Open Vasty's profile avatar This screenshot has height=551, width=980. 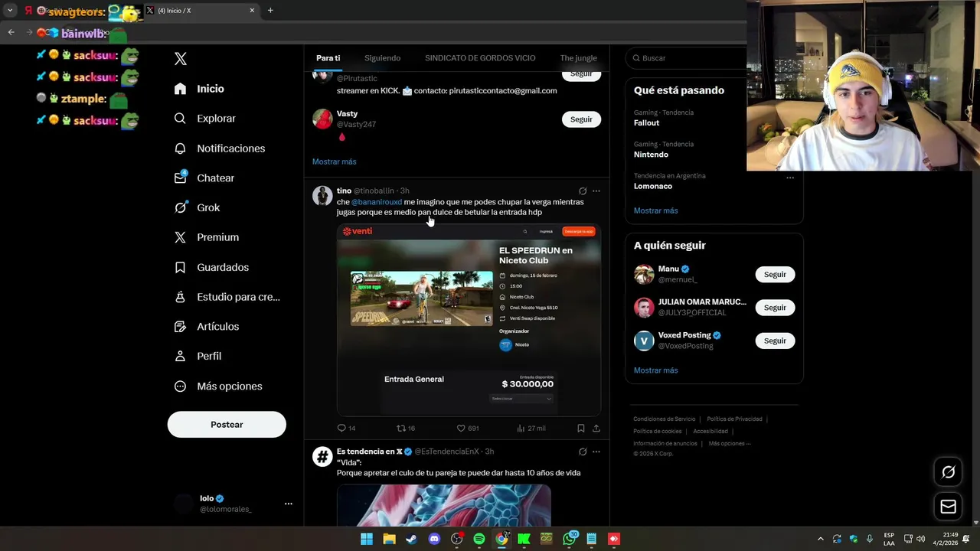322,119
